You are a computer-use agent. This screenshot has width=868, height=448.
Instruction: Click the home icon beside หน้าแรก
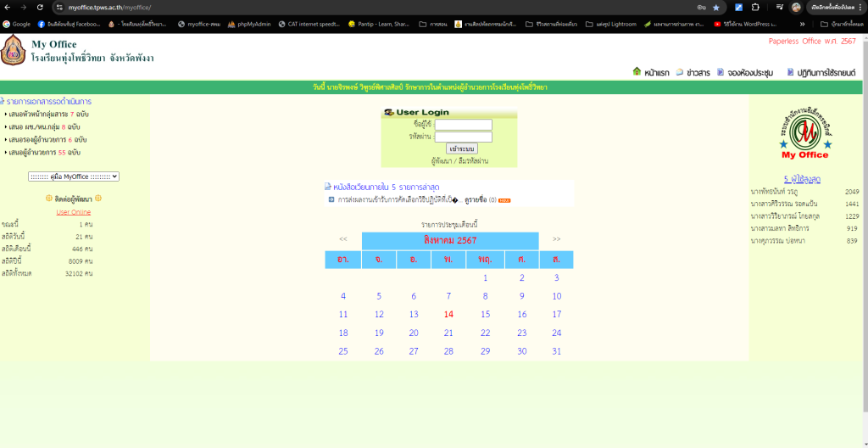click(x=637, y=71)
